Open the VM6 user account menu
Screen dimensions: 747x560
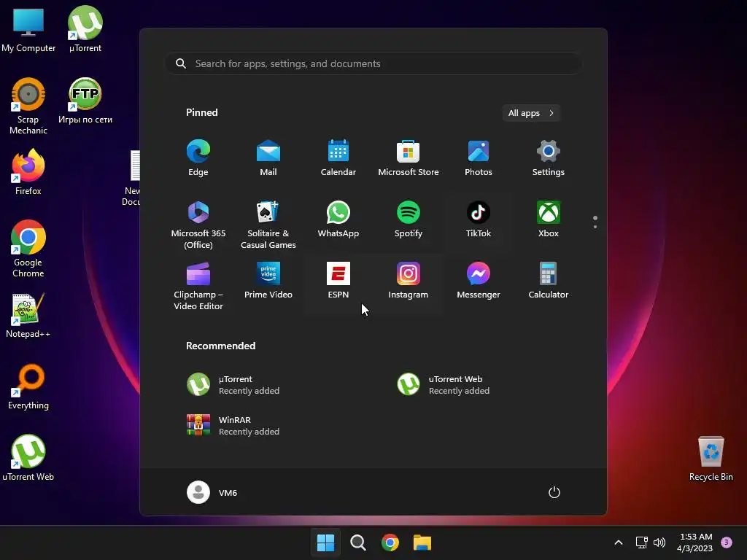[212, 492]
